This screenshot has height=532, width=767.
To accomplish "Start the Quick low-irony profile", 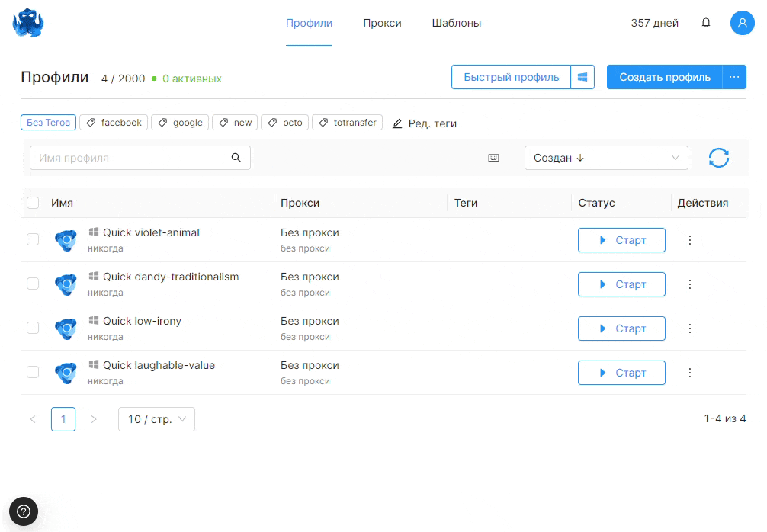I will (621, 328).
